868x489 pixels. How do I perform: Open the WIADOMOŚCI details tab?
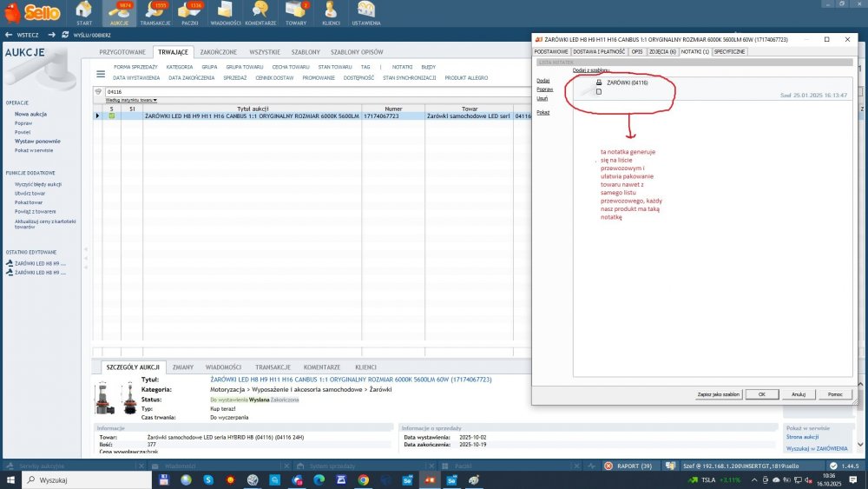pyautogui.click(x=223, y=367)
